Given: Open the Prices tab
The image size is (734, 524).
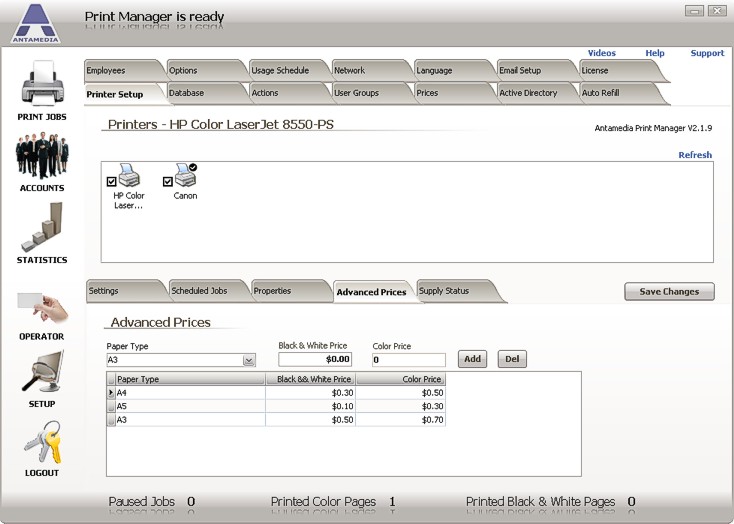Looking at the screenshot, I should [x=452, y=93].
